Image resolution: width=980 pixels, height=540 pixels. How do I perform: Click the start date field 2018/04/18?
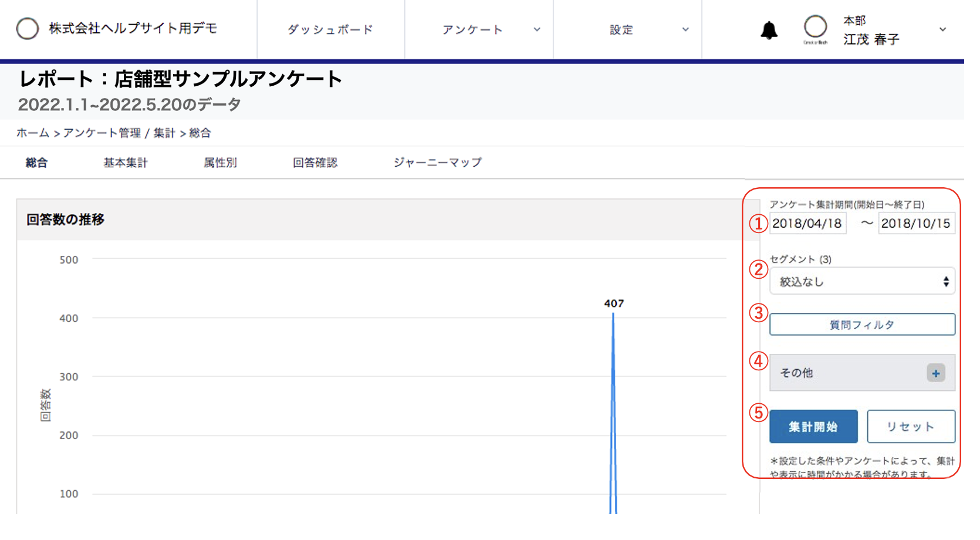tap(807, 223)
